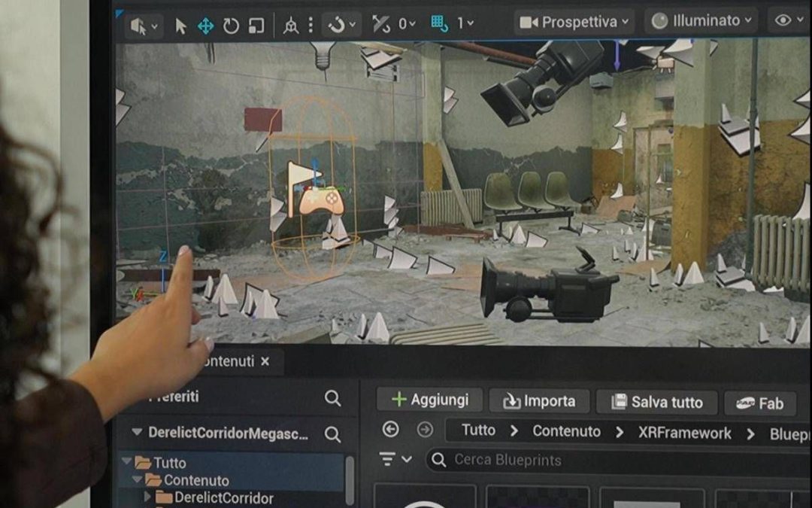Go back in content browser history

(x=390, y=429)
